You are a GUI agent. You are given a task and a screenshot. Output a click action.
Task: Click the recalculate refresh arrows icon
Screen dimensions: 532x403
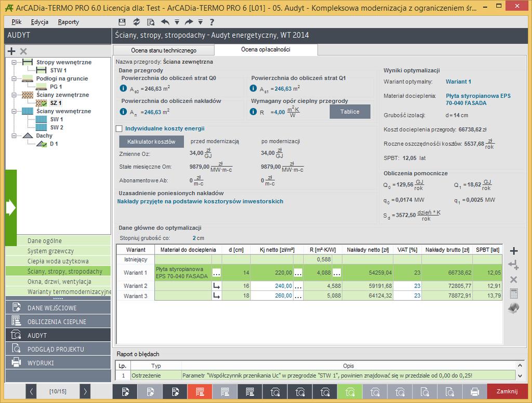137,22
